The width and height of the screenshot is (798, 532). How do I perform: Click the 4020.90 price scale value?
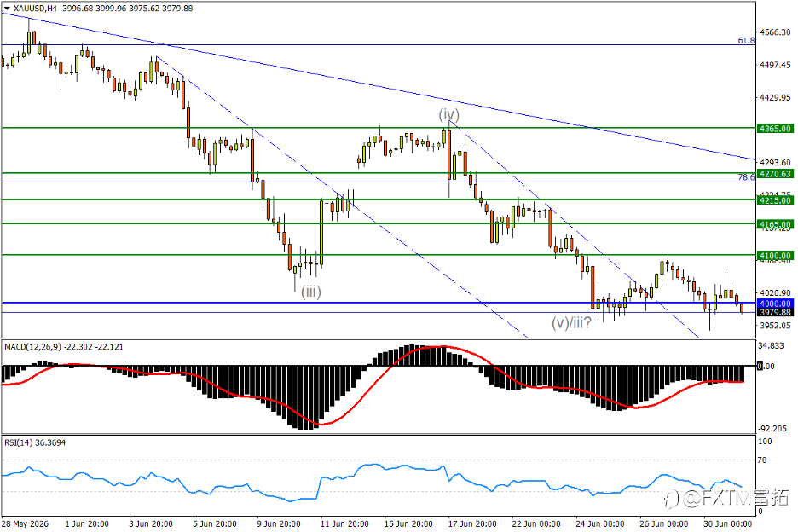point(775,293)
